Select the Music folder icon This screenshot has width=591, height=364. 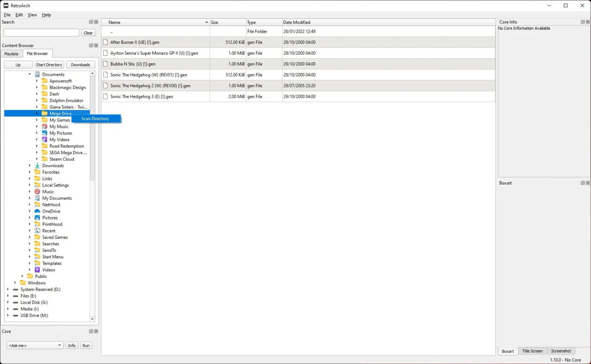coord(37,191)
